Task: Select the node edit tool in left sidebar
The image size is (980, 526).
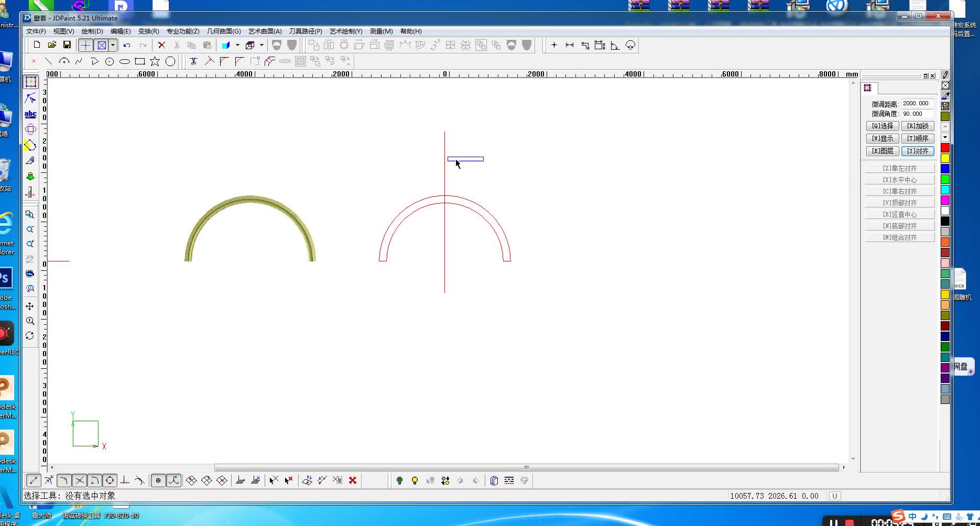Action: [x=30, y=98]
